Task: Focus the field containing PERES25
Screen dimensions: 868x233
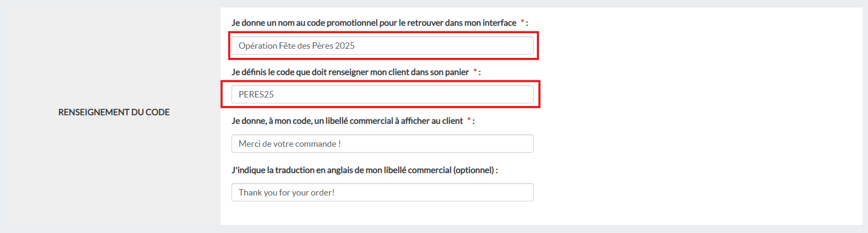Action: [382, 94]
